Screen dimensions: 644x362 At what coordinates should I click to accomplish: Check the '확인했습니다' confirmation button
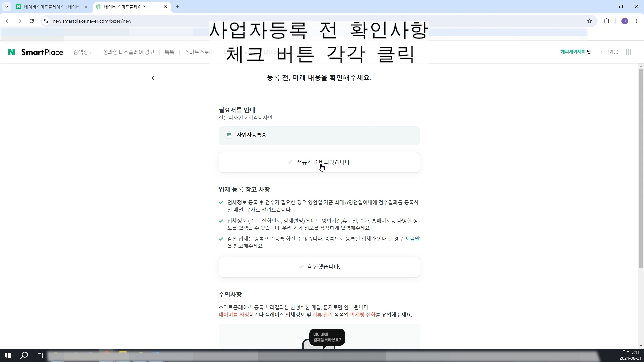[319, 267]
